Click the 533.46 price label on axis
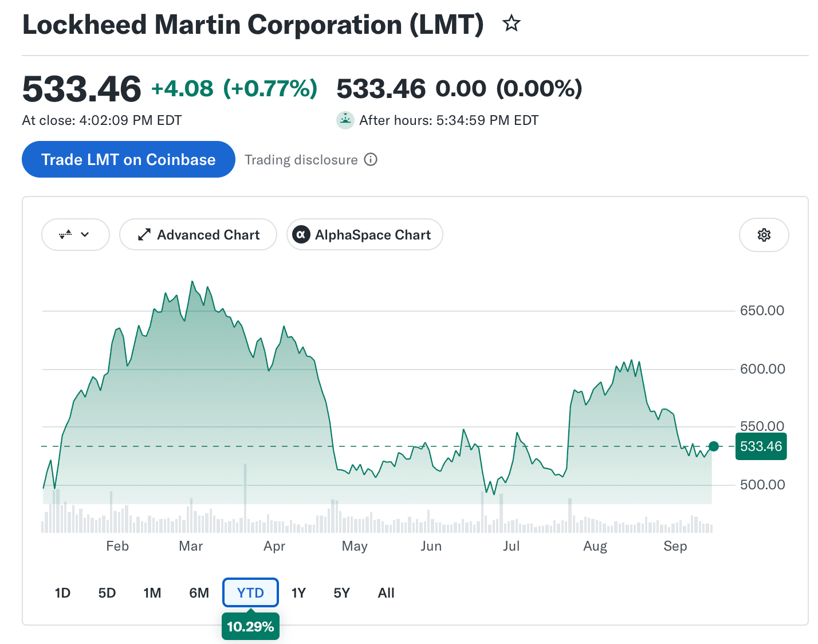 761,446
